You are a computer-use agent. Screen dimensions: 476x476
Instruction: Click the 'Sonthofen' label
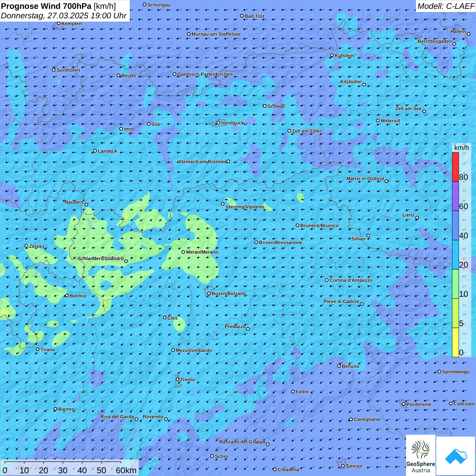68,70
